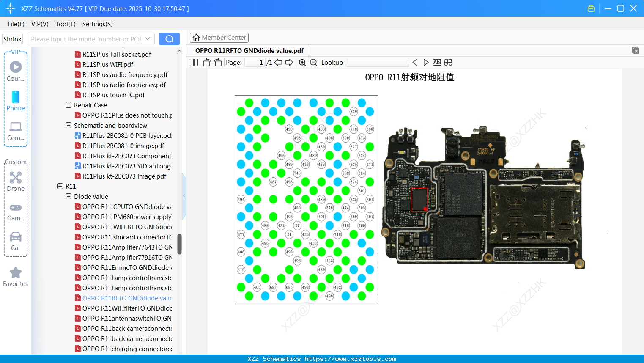Open R11SPlus WIFI.pdf
The height and width of the screenshot is (363, 644).
coord(104,64)
